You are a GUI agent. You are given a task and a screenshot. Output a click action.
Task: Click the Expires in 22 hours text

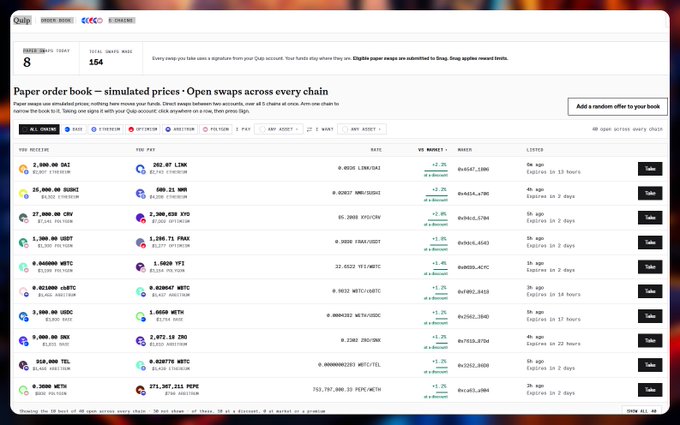coord(553,344)
